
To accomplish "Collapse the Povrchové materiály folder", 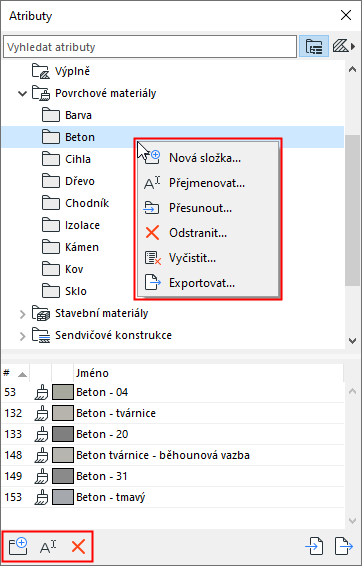I will [22, 94].
